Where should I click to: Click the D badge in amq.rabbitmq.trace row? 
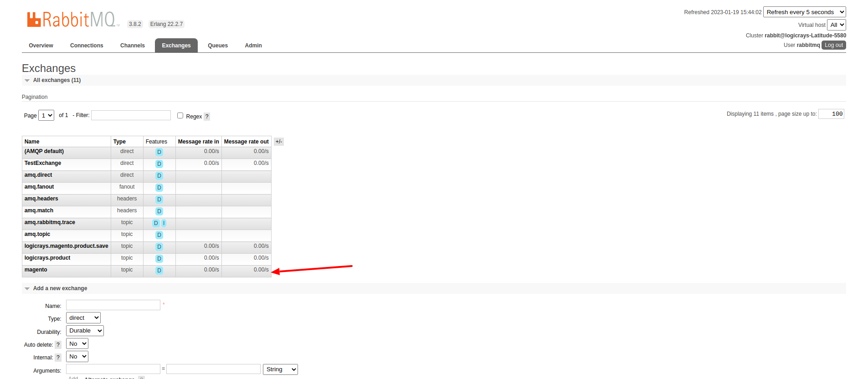[x=156, y=223]
